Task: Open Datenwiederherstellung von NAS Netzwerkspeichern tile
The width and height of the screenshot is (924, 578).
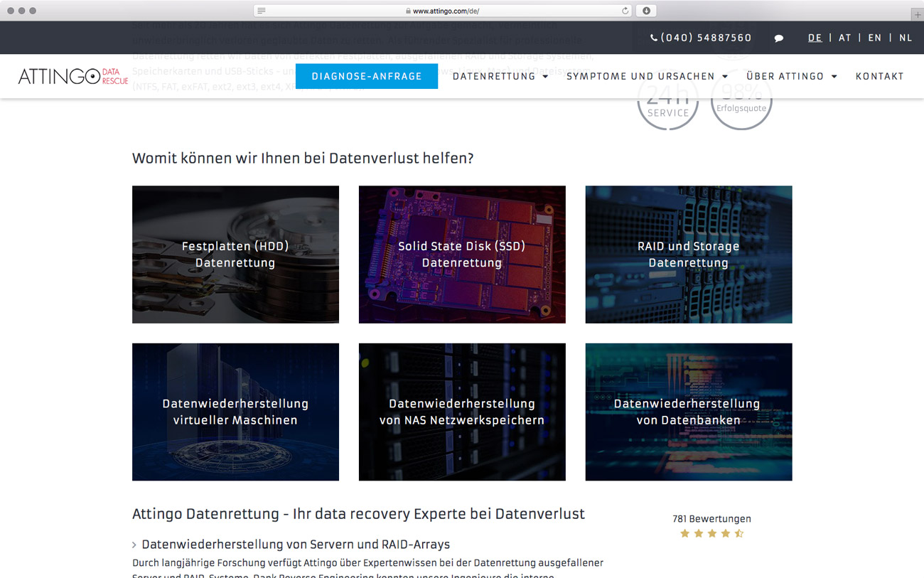Action: (462, 412)
